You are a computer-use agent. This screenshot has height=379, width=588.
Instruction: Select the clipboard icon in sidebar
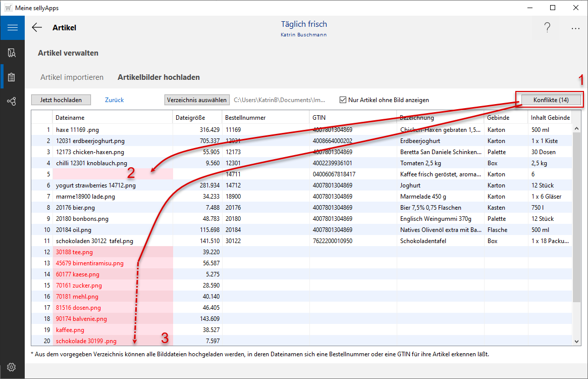(x=12, y=77)
